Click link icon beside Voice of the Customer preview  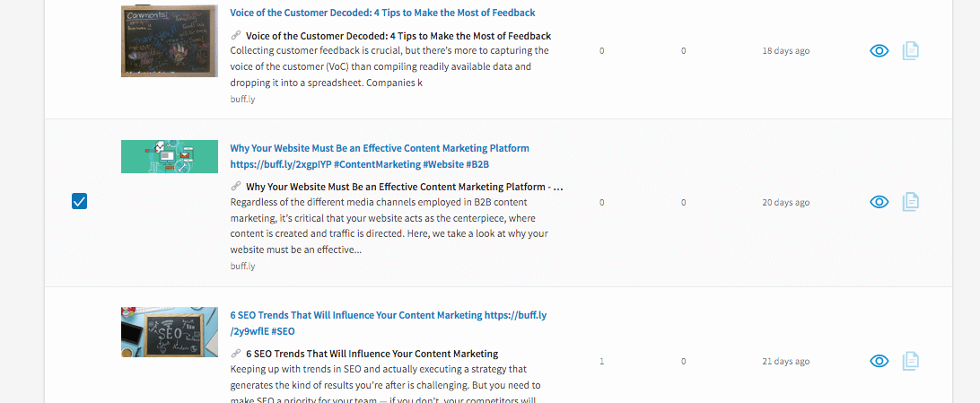point(236,36)
